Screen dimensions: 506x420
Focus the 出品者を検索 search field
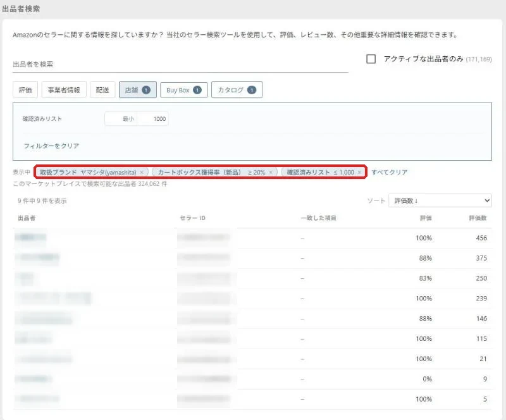[180, 65]
